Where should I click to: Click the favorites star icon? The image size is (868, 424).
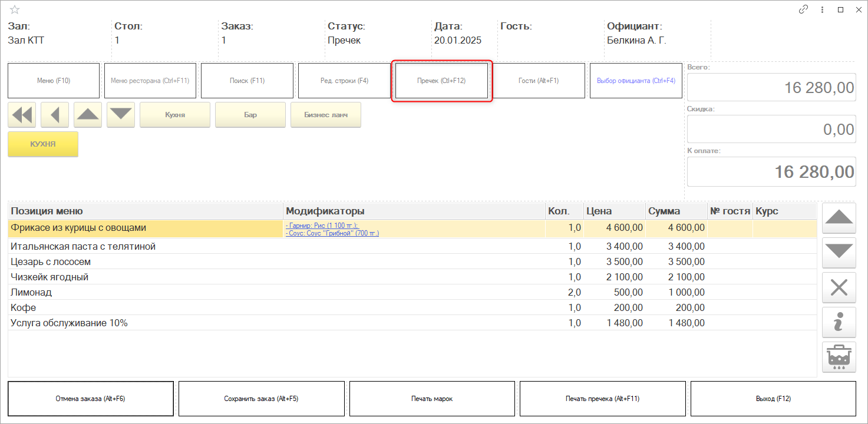coord(15,9)
